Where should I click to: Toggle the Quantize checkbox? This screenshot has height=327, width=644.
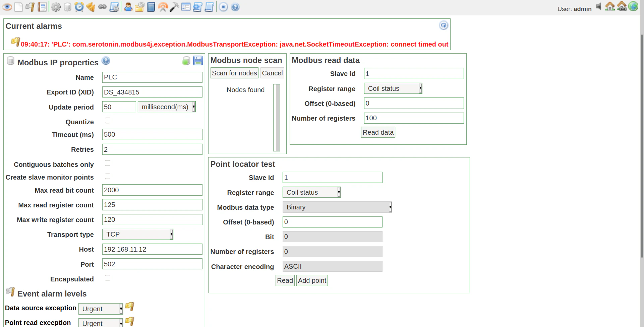(108, 120)
